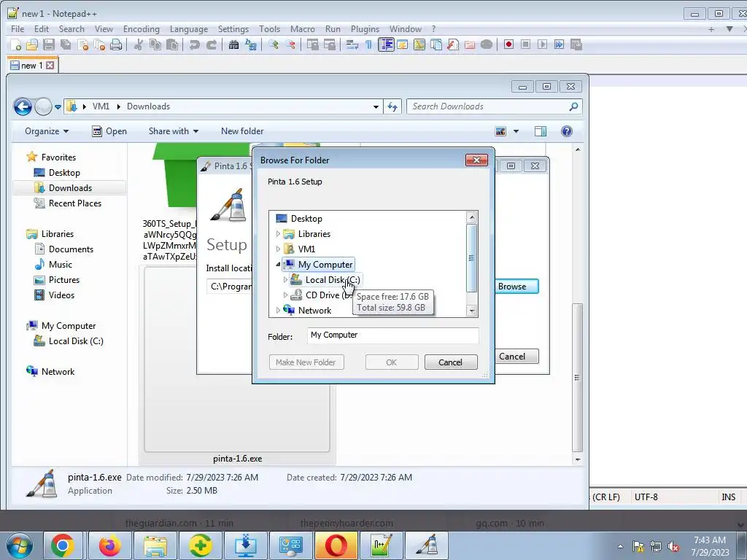The width and height of the screenshot is (747, 560).
Task: Click the Start Recording macro icon
Action: (508, 44)
